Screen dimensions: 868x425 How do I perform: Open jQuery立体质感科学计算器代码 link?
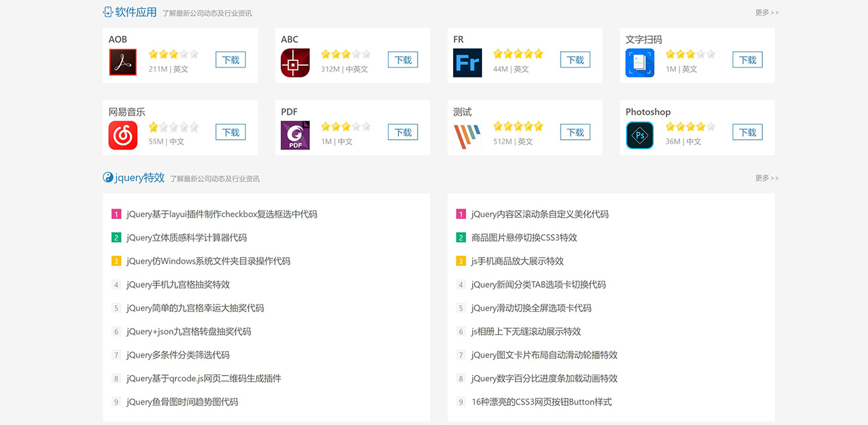coord(186,237)
